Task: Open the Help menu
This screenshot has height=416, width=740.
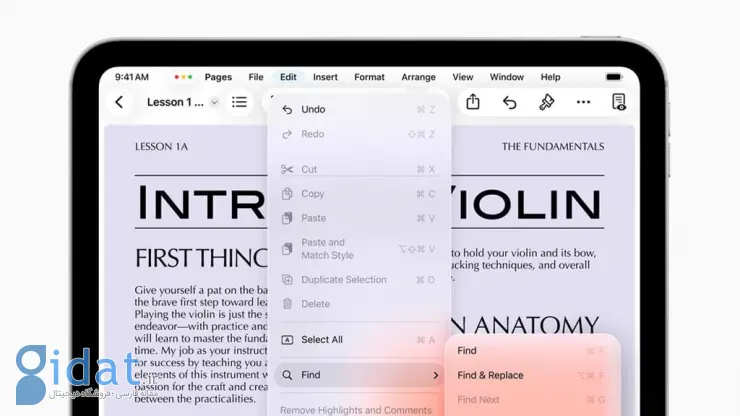Action: [550, 77]
